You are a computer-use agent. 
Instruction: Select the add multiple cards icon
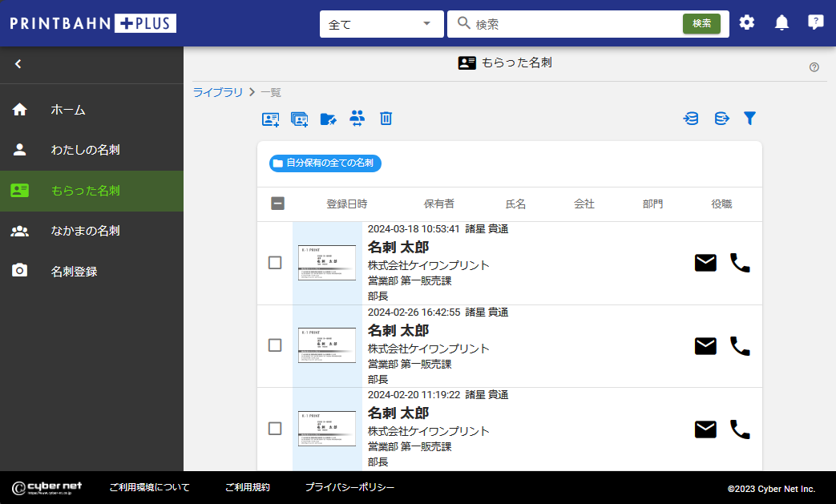click(300, 118)
